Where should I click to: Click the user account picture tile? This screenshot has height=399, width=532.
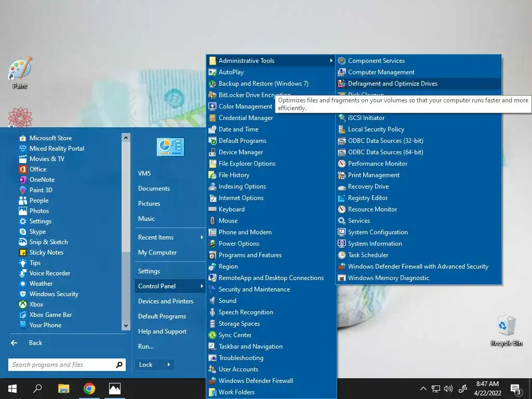coord(170,147)
